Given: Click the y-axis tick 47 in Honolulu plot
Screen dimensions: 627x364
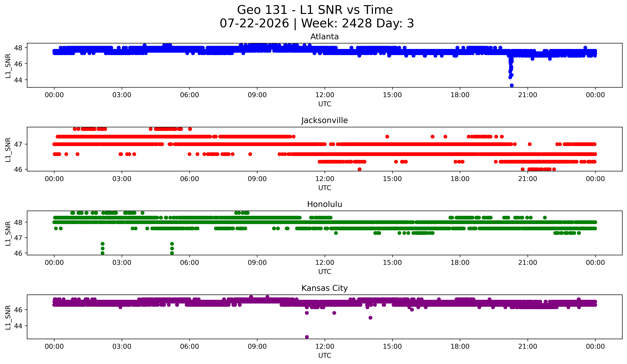Looking at the screenshot, I should tap(18, 238).
